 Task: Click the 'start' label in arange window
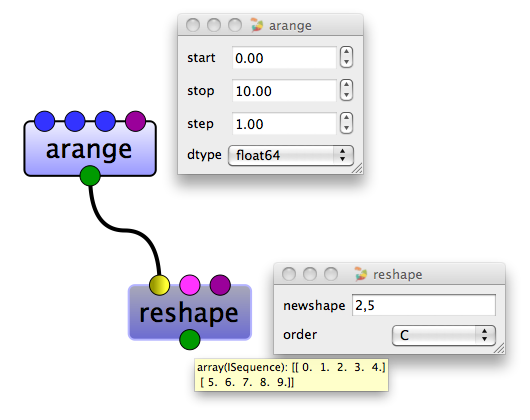(x=201, y=58)
